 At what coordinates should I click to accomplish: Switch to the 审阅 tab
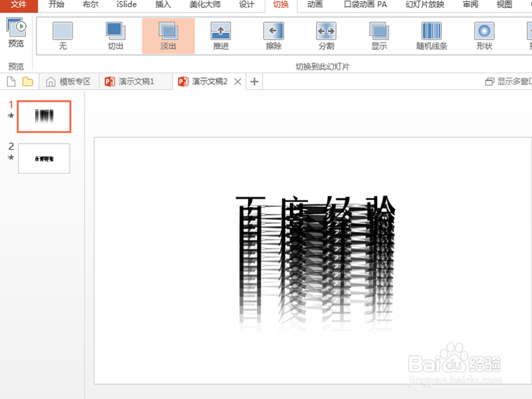(x=470, y=5)
